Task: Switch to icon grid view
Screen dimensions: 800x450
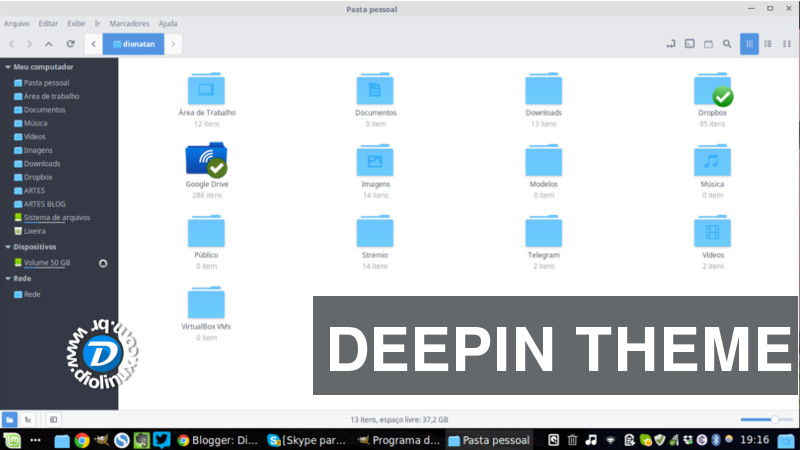Action: (749, 44)
